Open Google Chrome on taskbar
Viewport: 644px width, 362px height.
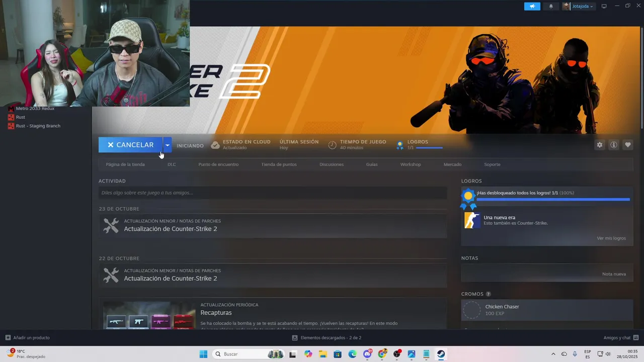pyautogui.click(x=382, y=354)
